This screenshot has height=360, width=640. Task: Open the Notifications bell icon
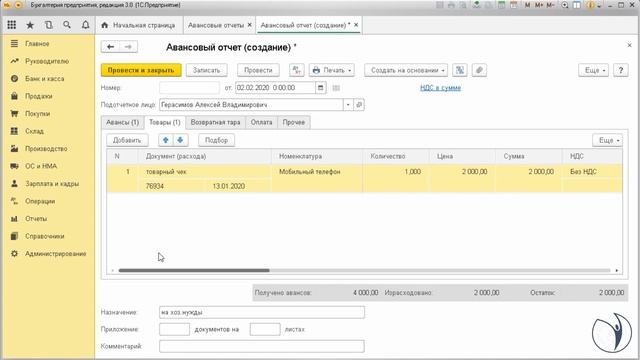click(85, 25)
